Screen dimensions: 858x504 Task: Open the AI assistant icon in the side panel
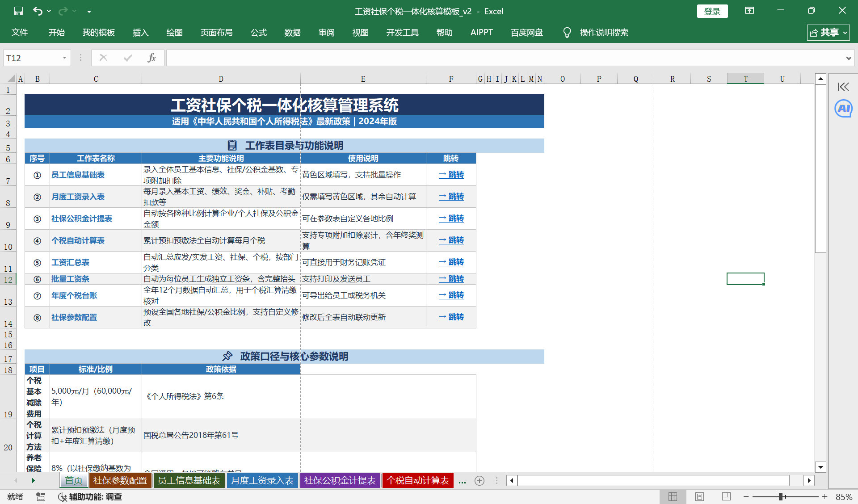pos(843,109)
